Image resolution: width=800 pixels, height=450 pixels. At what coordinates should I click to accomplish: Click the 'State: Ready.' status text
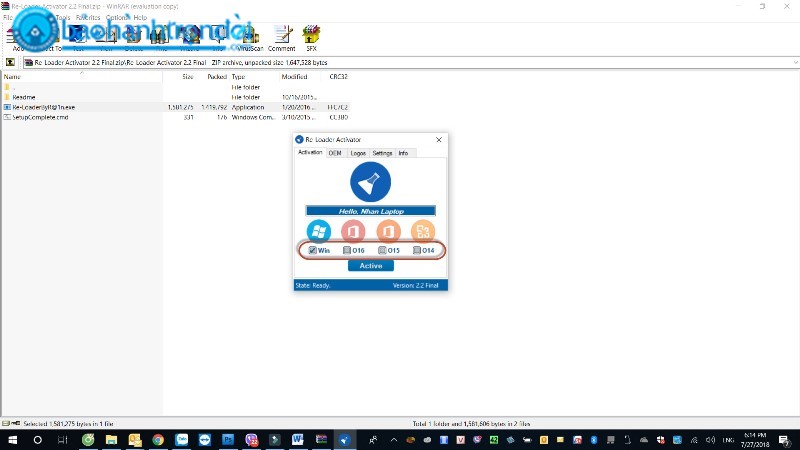pos(313,285)
